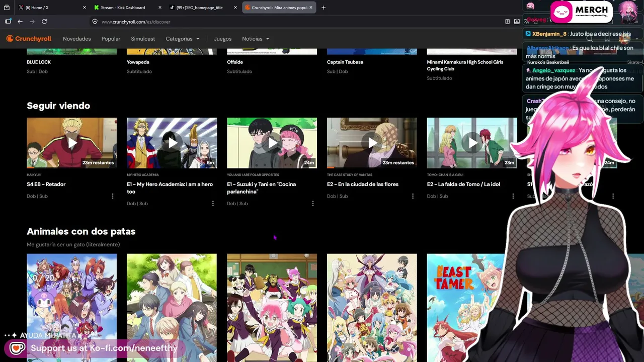Close the SEO_homepage_title TikTok tab

pyautogui.click(x=235, y=8)
